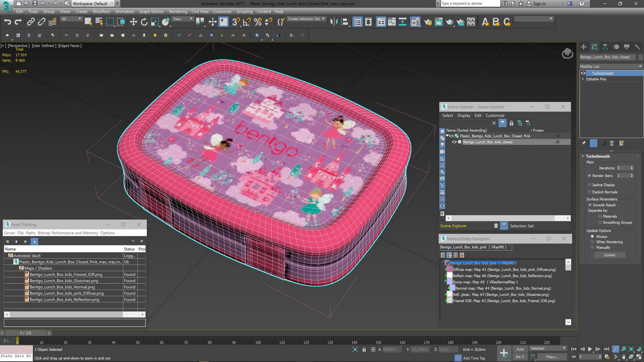Image resolution: width=644 pixels, height=362 pixels.
Task: Click the TurboSmooth Update button
Action: click(x=609, y=255)
